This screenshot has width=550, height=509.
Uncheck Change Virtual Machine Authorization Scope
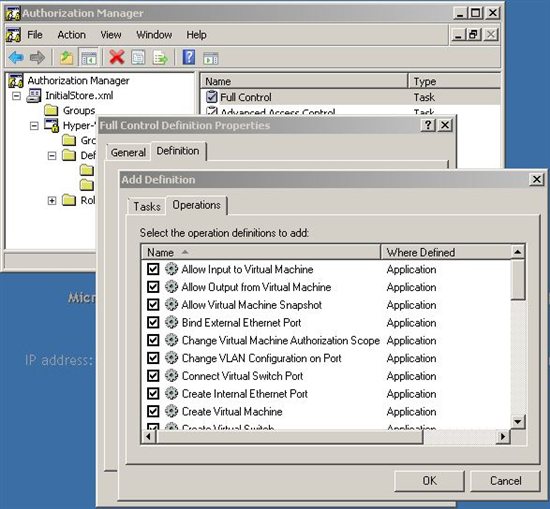coord(153,340)
